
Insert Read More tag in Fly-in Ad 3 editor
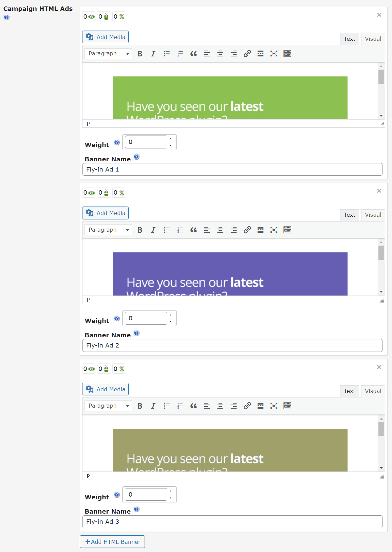pyautogui.click(x=260, y=406)
